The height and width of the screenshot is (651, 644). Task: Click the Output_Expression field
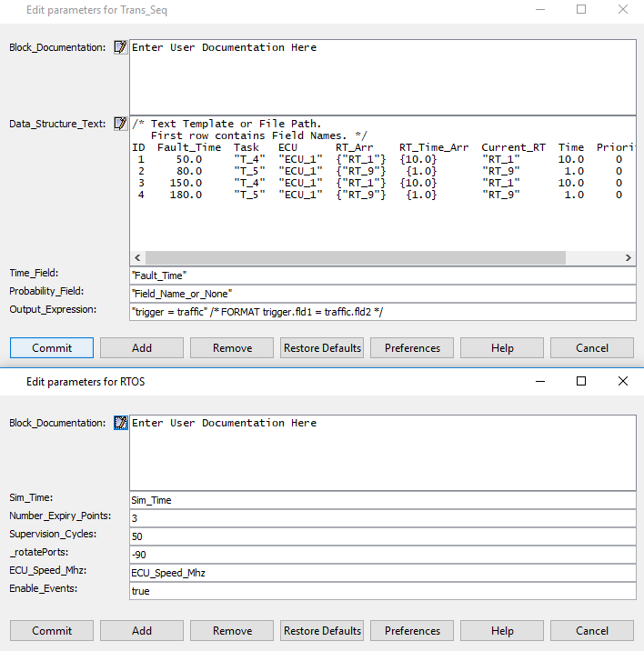click(382, 312)
